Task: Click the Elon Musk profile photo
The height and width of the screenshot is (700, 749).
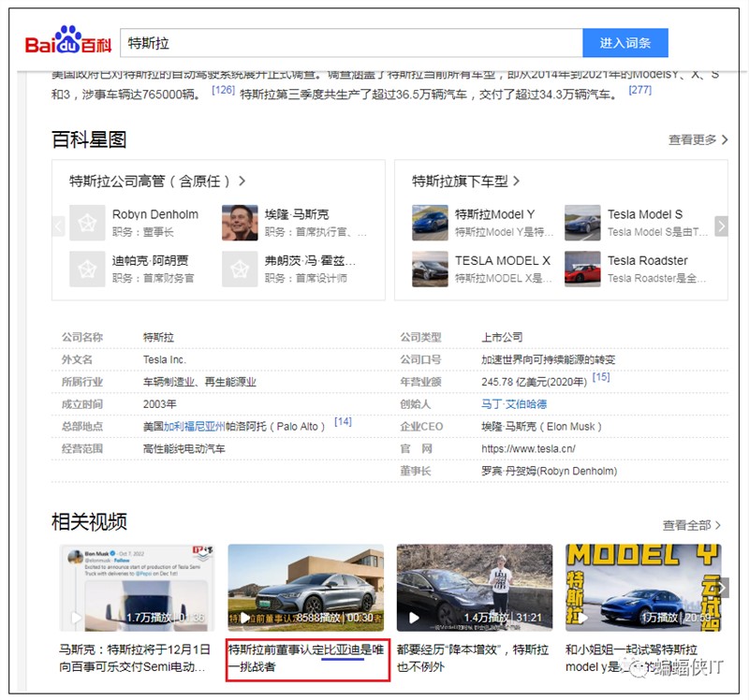Action: tap(240, 223)
